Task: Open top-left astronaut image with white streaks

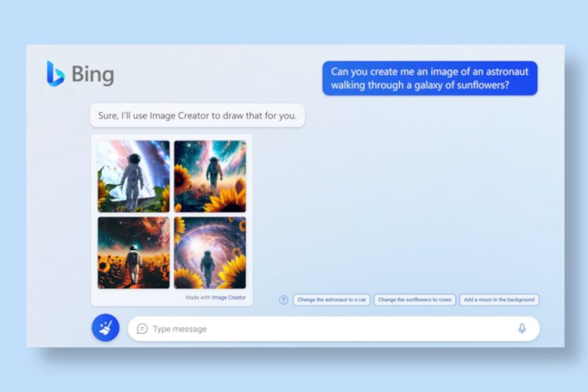Action: click(133, 176)
